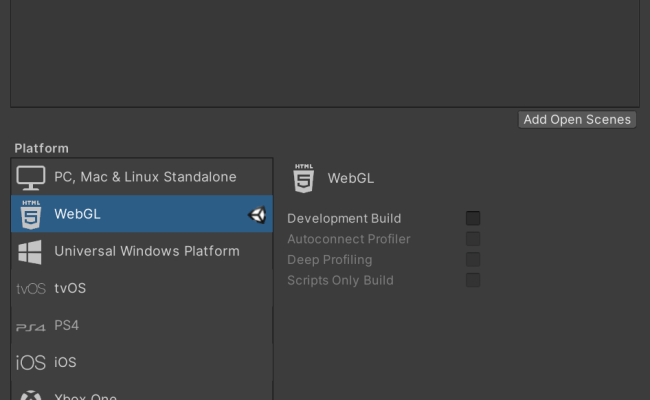Enable the Development Build checkbox

(x=473, y=218)
